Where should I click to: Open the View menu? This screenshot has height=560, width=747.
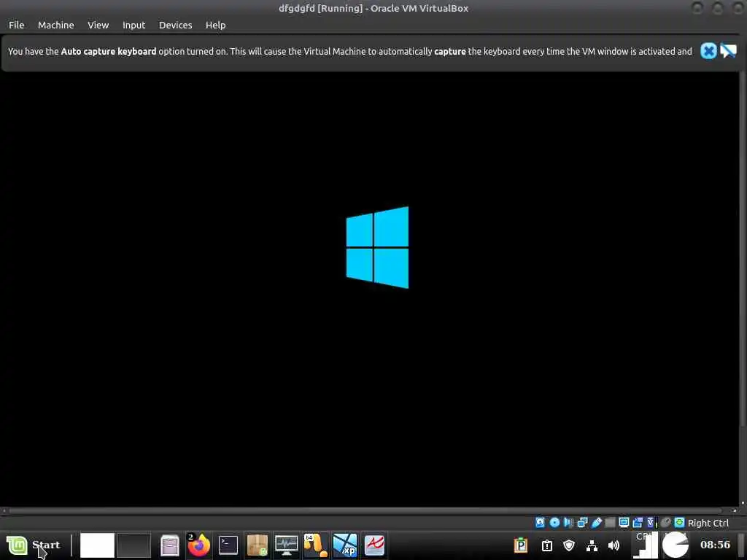(x=98, y=25)
